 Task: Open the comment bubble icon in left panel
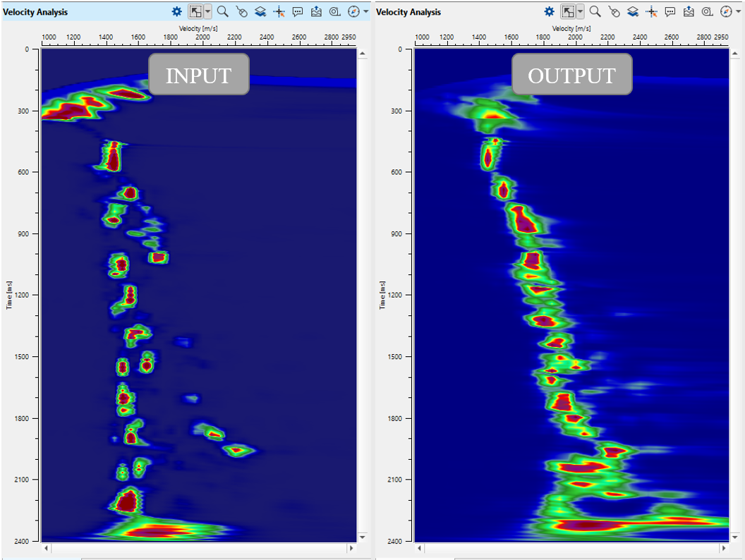pos(297,11)
